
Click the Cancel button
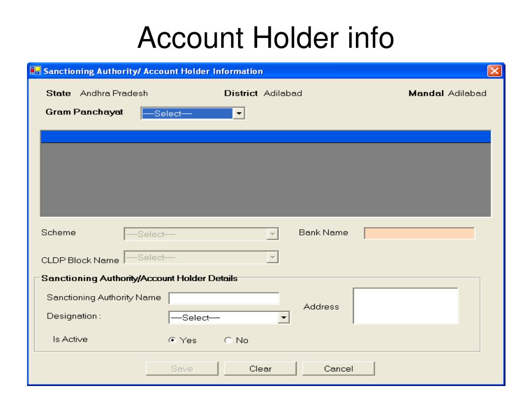tap(338, 368)
